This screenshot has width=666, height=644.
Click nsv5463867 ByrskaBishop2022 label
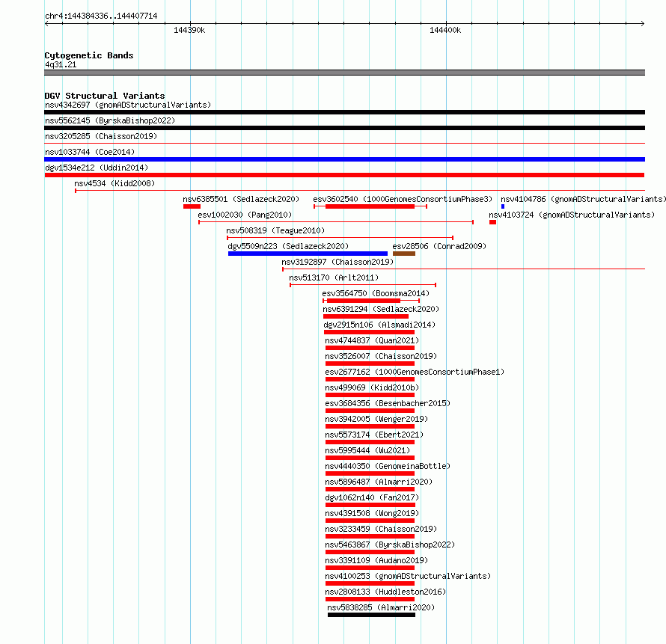click(390, 545)
